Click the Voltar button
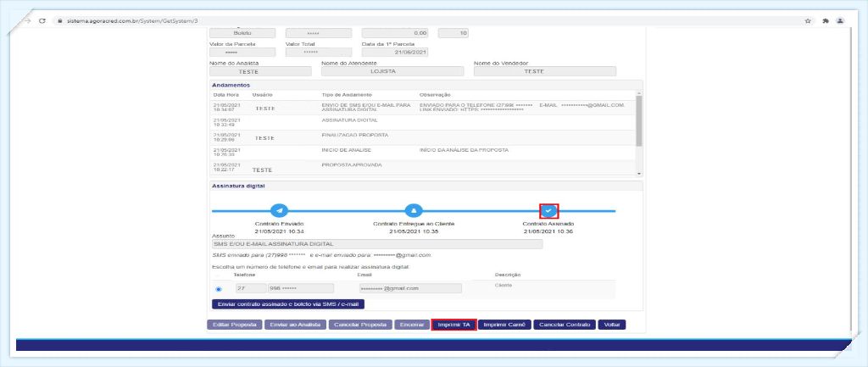This screenshot has height=367, width=868. [x=612, y=325]
